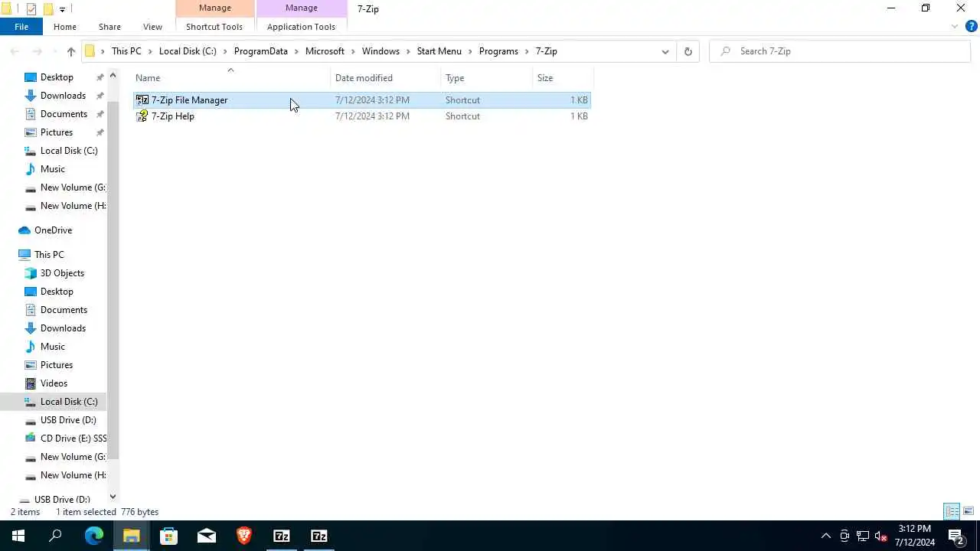Click the muted volume tray icon
The image size is (980, 551).
click(x=880, y=536)
